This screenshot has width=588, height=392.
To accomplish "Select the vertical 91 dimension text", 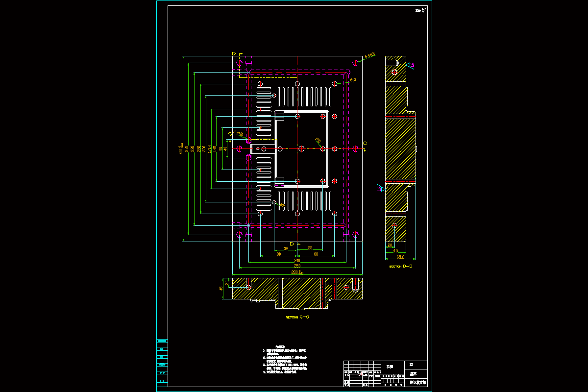I will 220,148.
